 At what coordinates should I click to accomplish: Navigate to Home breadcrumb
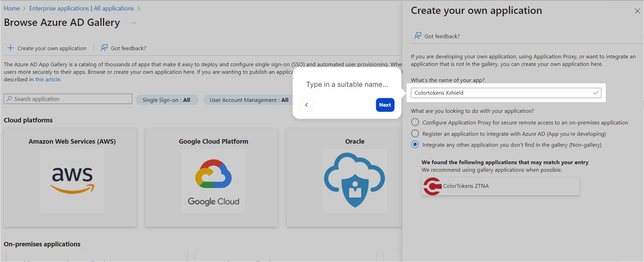point(12,8)
